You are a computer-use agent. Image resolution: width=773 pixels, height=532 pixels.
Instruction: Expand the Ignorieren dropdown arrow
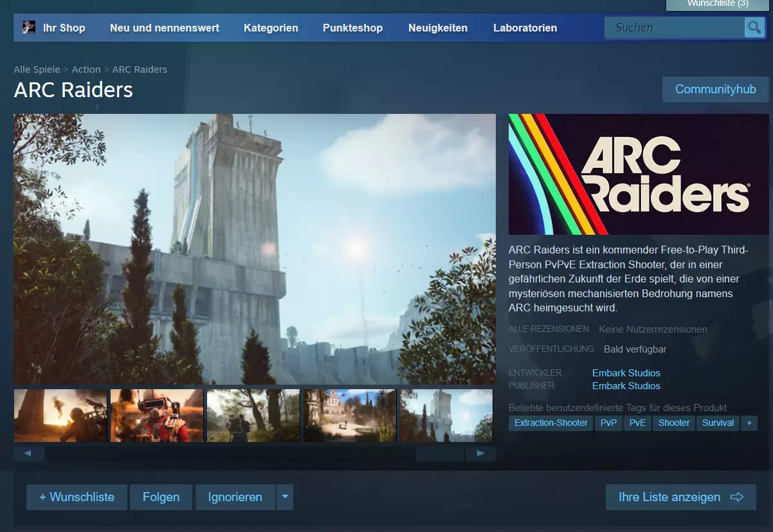pyautogui.click(x=285, y=497)
